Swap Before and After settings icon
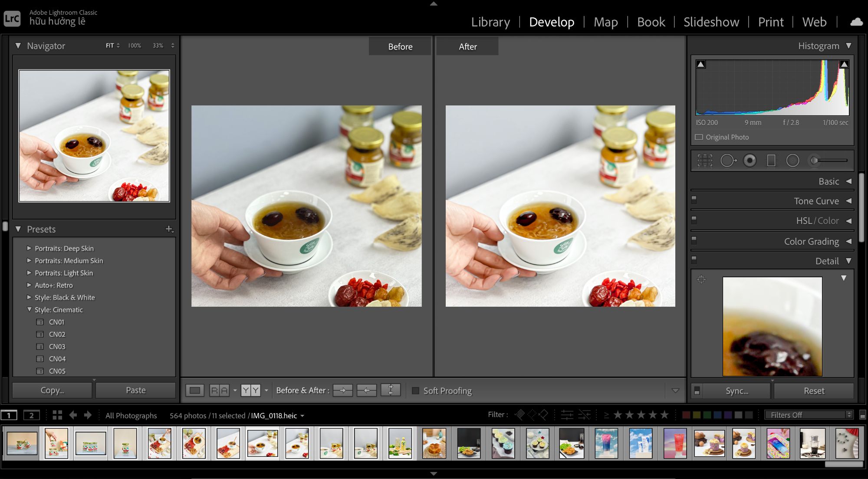Viewport: 868px width, 479px height. pos(391,390)
